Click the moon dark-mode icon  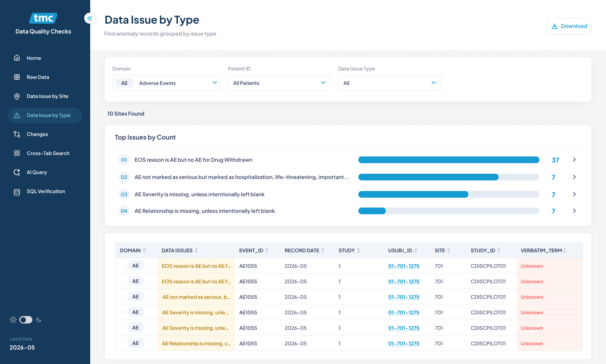[39, 320]
